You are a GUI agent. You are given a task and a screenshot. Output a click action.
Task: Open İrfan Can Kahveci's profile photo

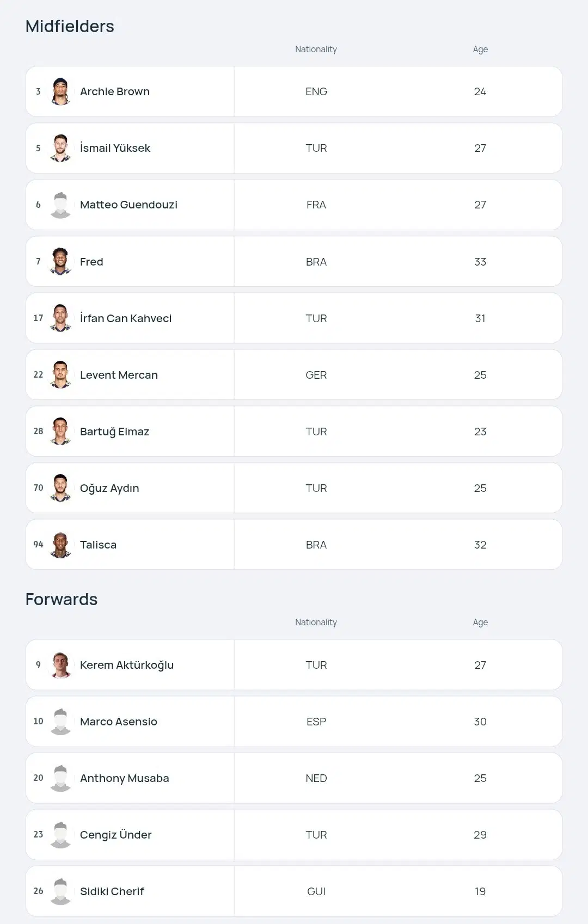point(60,318)
